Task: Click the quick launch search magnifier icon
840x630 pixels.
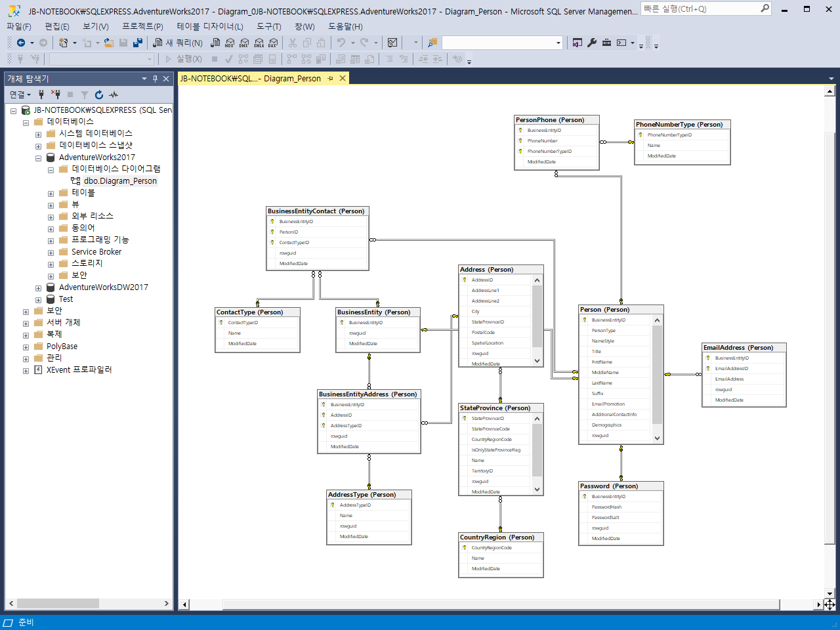Action: [x=765, y=9]
